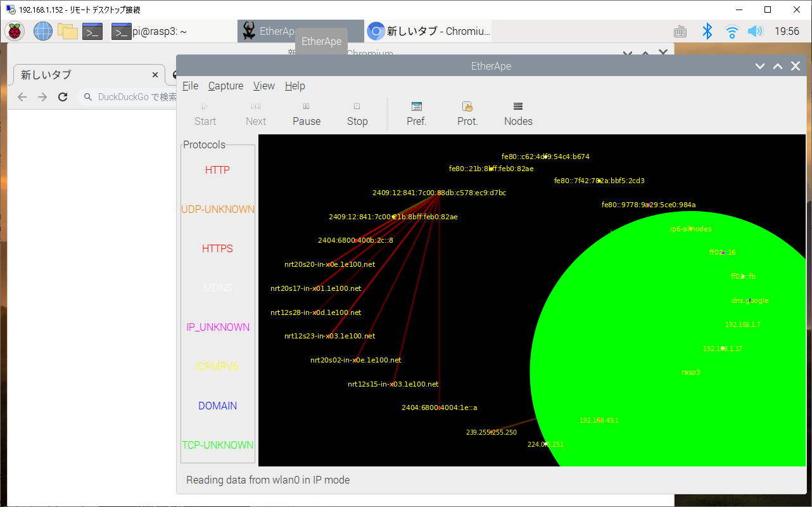Screen dimensions: 812x507
Task: Open the Capture menu
Action: [x=225, y=86]
